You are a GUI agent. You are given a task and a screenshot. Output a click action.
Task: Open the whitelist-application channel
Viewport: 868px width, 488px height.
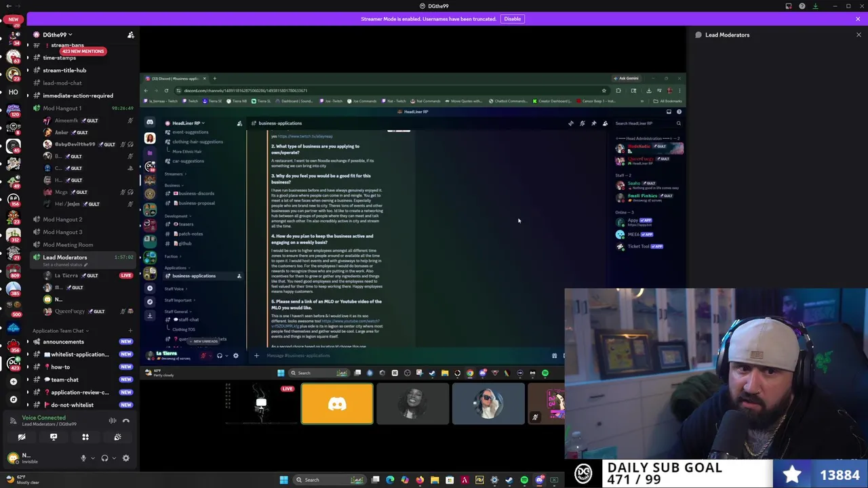pos(81,354)
